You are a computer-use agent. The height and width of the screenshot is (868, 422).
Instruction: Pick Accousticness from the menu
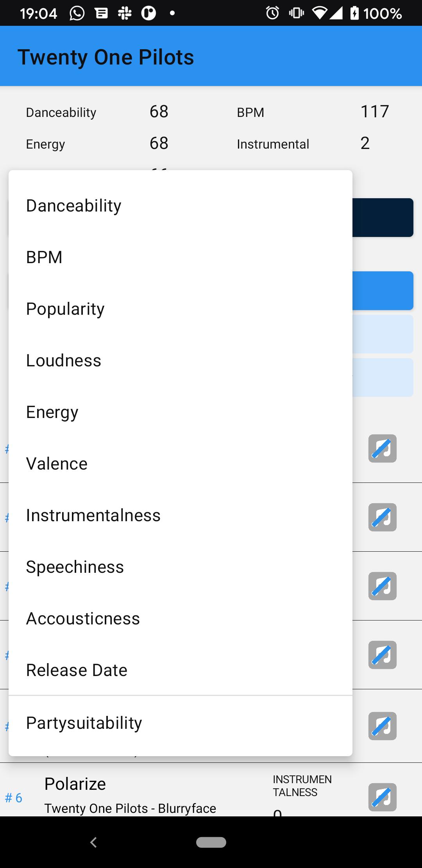click(x=181, y=619)
